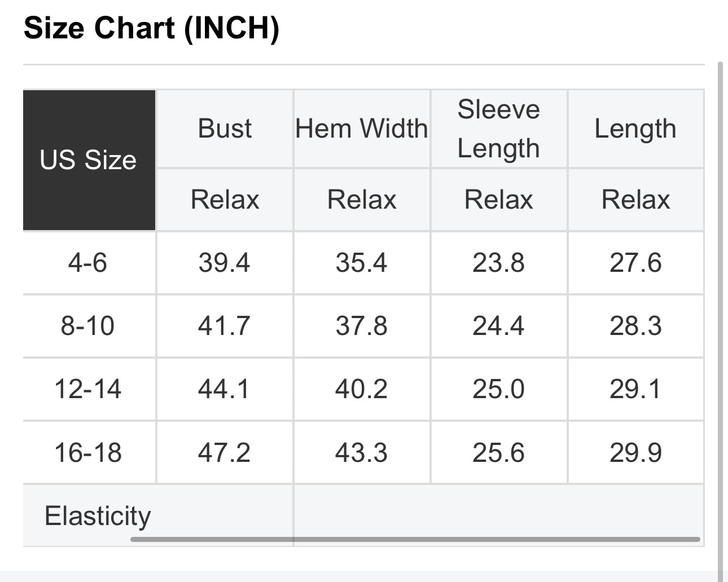The width and height of the screenshot is (728, 582).
Task: Click sleeve length value 25.0
Action: click(499, 389)
